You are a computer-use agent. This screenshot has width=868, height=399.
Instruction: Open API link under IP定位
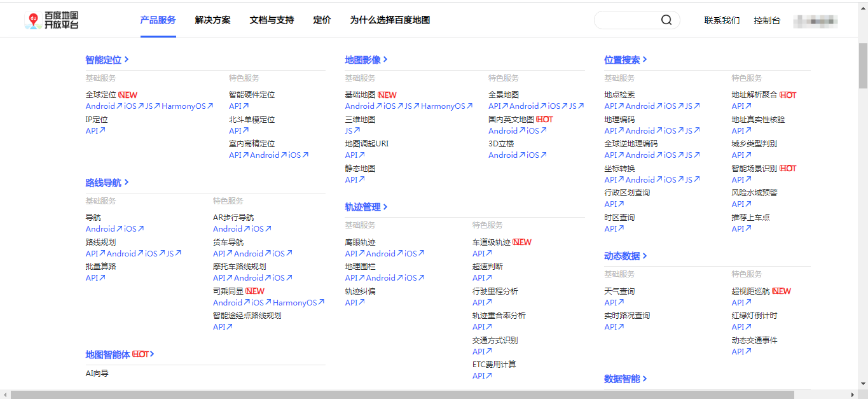coord(95,130)
